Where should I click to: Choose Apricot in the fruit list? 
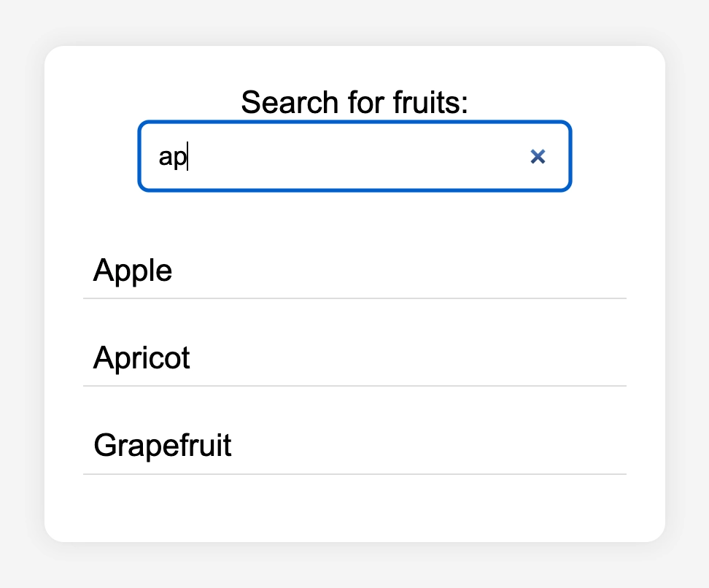point(141,358)
